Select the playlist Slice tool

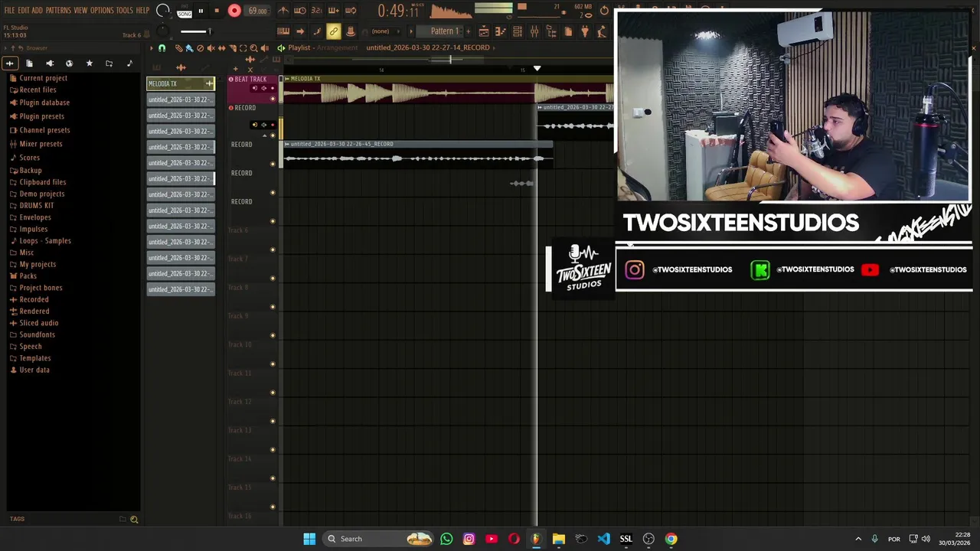coord(232,48)
